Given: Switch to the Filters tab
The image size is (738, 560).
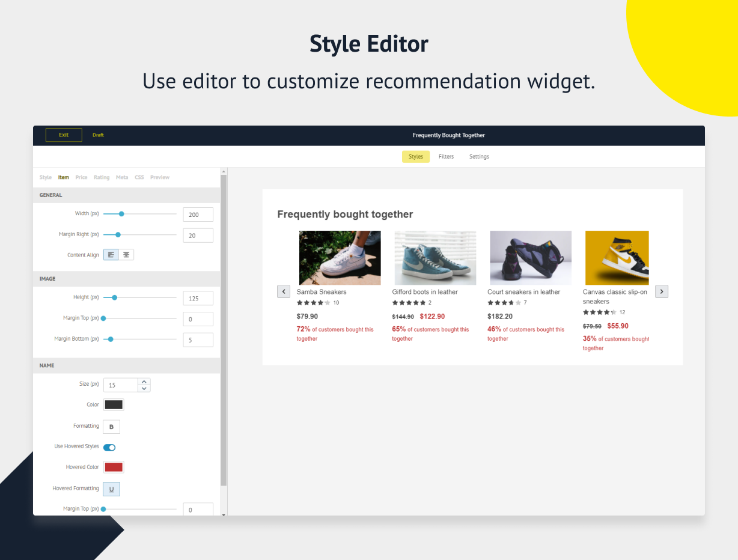Looking at the screenshot, I should [446, 157].
